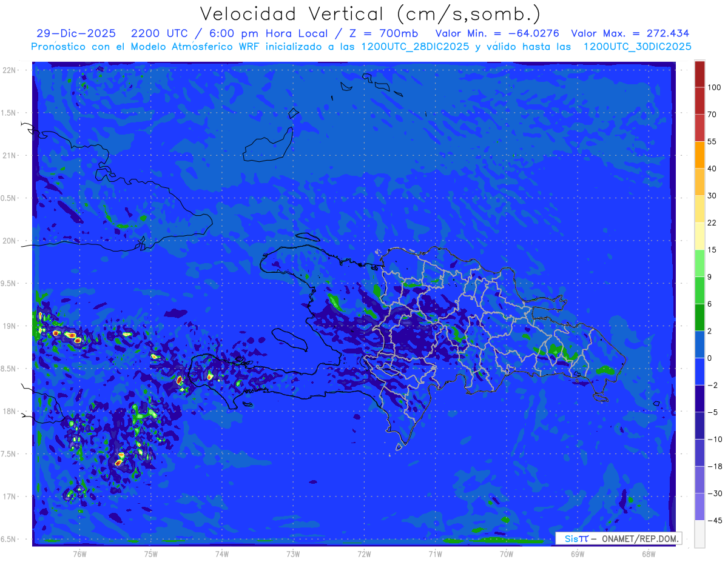Click the '21N' latitude label
Screen dimensions: 728x562
9,155
